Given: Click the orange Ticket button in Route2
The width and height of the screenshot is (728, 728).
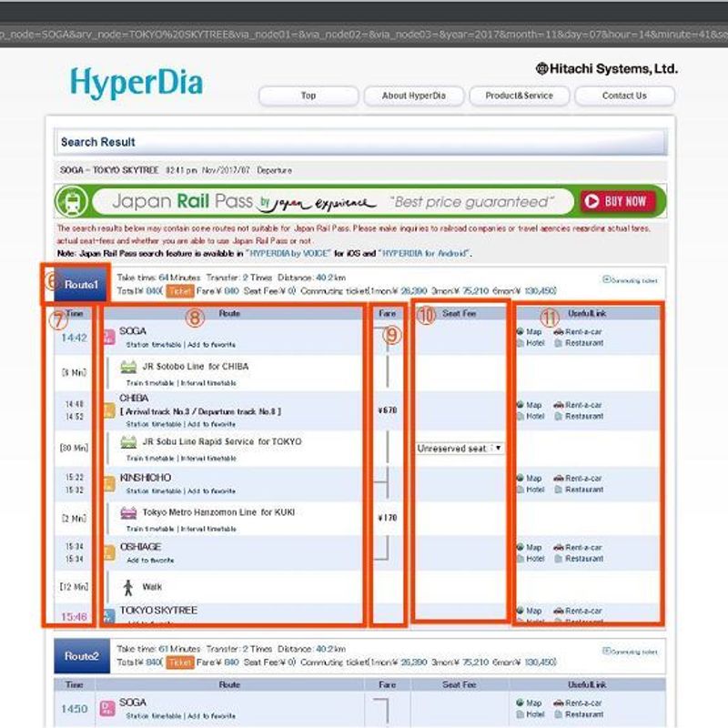Looking at the screenshot, I should pyautogui.click(x=180, y=662).
